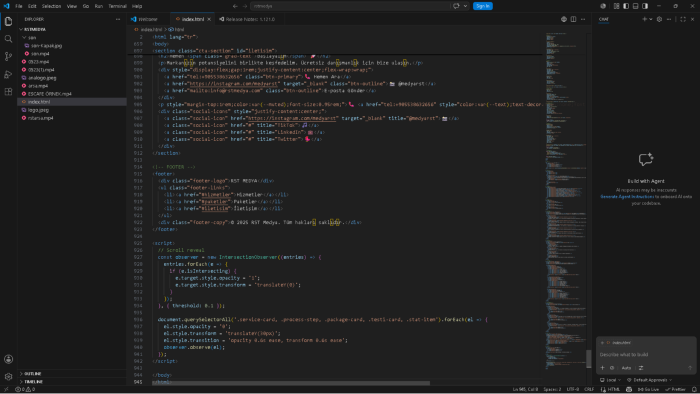The width and height of the screenshot is (700, 394).
Task: Click Prettier in status bar
Action: coord(676,389)
